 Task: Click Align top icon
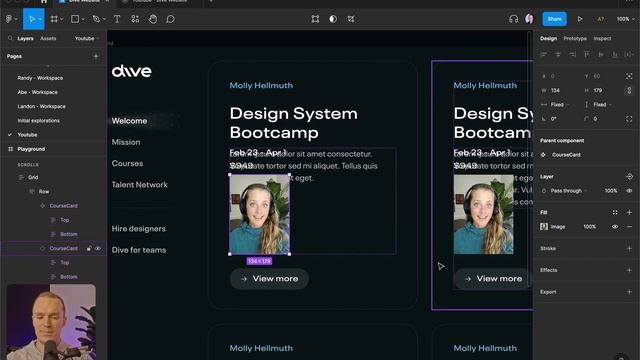coord(587,54)
